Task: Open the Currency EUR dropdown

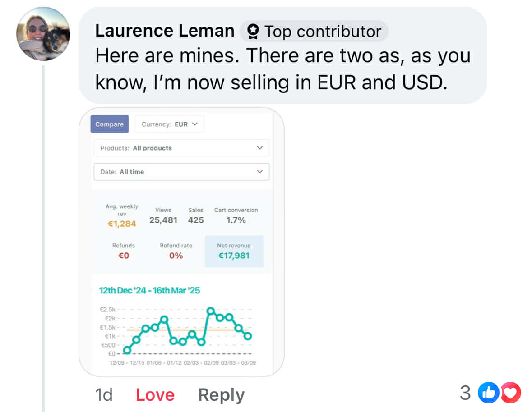Action: (170, 124)
